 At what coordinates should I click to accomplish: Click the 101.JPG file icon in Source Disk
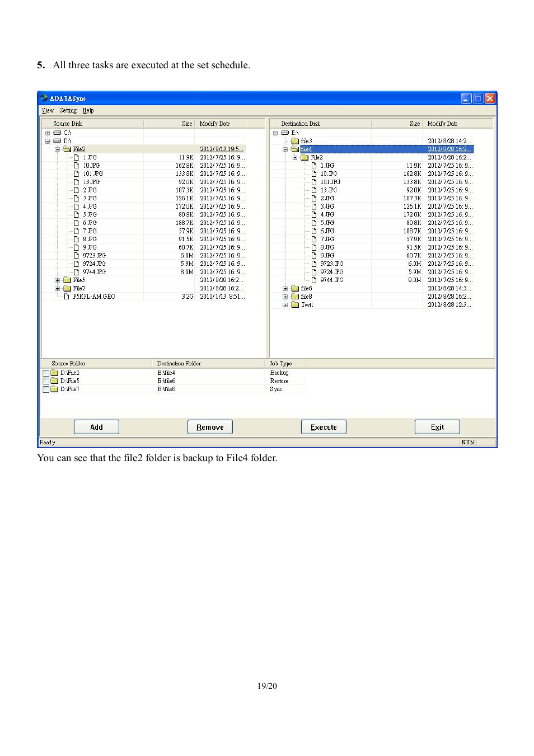tap(77, 174)
